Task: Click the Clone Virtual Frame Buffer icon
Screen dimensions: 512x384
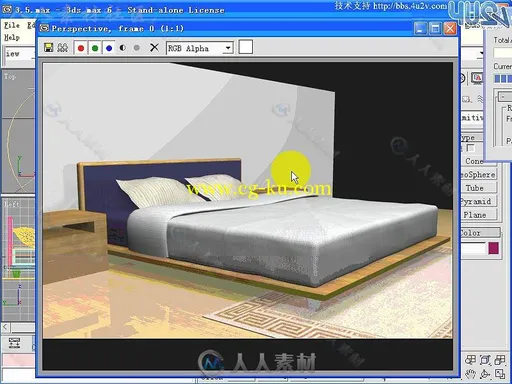Action: coord(63,48)
